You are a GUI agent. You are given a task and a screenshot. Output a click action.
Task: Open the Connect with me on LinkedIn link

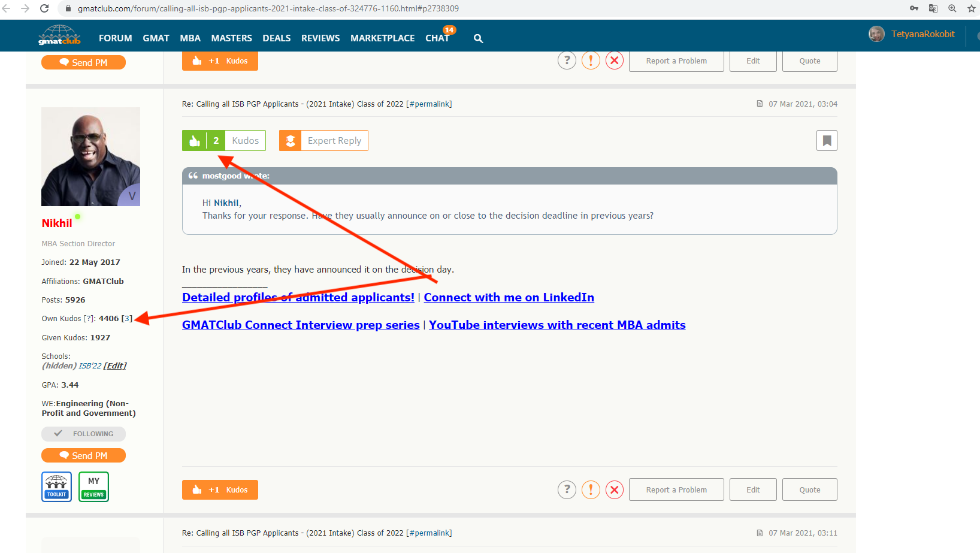(x=509, y=298)
